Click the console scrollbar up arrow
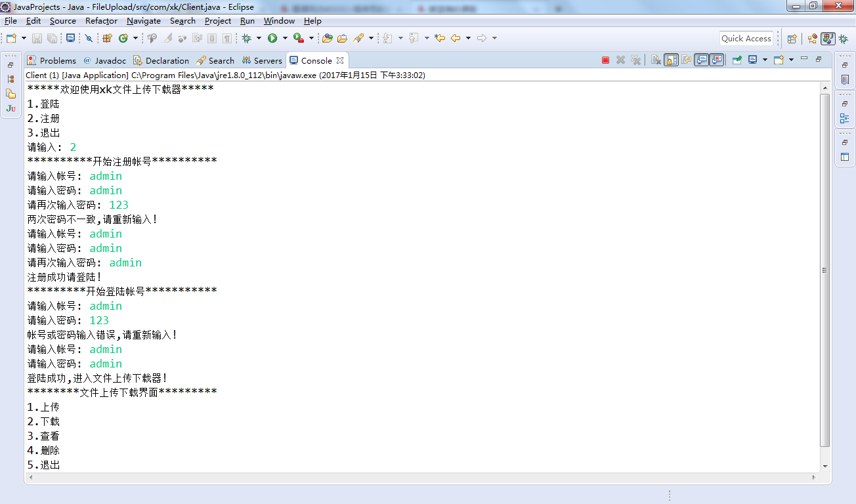Image resolution: width=856 pixels, height=504 pixels. click(x=825, y=87)
